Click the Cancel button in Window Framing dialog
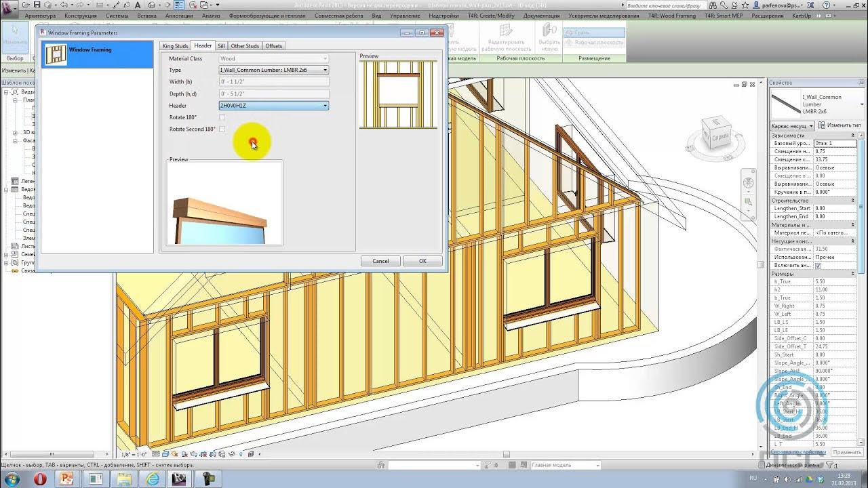Screen dimensions: 868x488 click(x=380, y=261)
